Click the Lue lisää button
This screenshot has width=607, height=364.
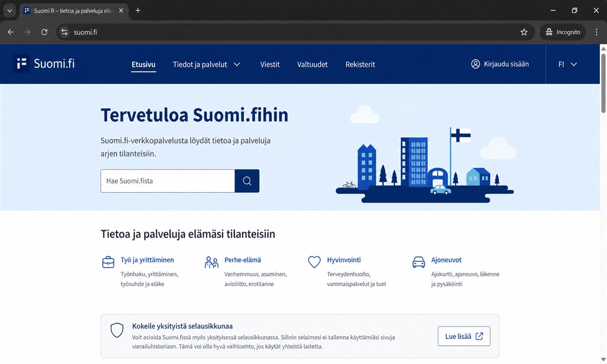click(x=464, y=336)
